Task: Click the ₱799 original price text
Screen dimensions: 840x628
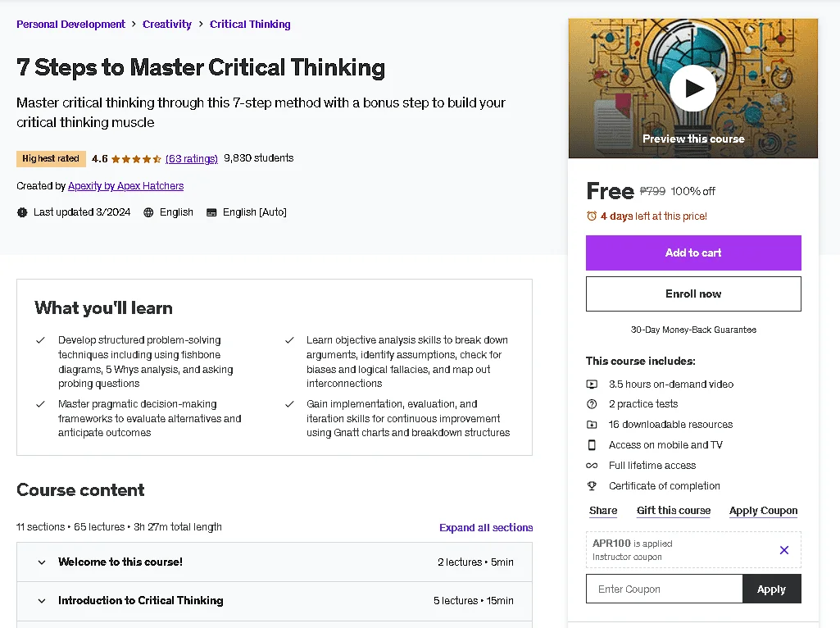Action: tap(652, 191)
